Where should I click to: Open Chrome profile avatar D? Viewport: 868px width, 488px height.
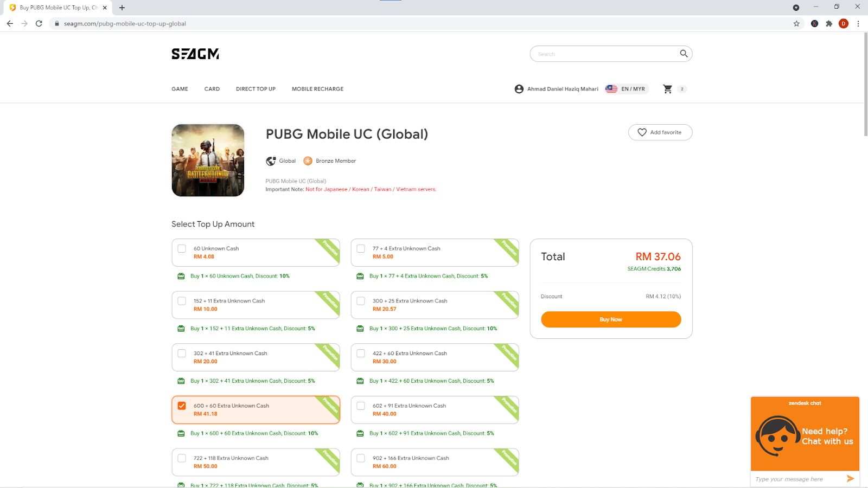844,23
